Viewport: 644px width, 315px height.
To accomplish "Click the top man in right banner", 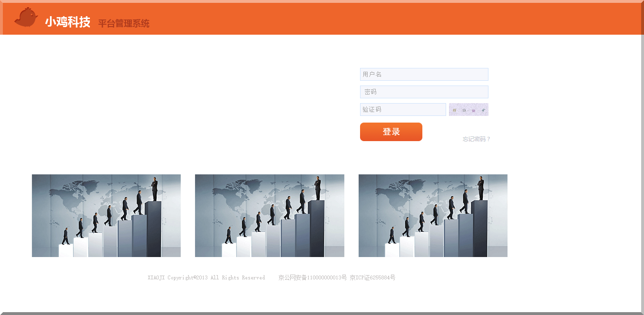I will tap(481, 188).
